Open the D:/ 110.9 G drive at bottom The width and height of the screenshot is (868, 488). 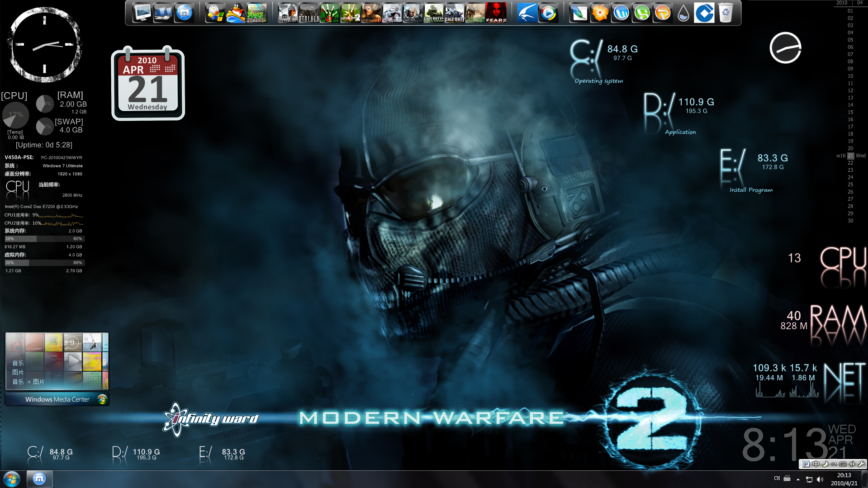tap(136, 455)
